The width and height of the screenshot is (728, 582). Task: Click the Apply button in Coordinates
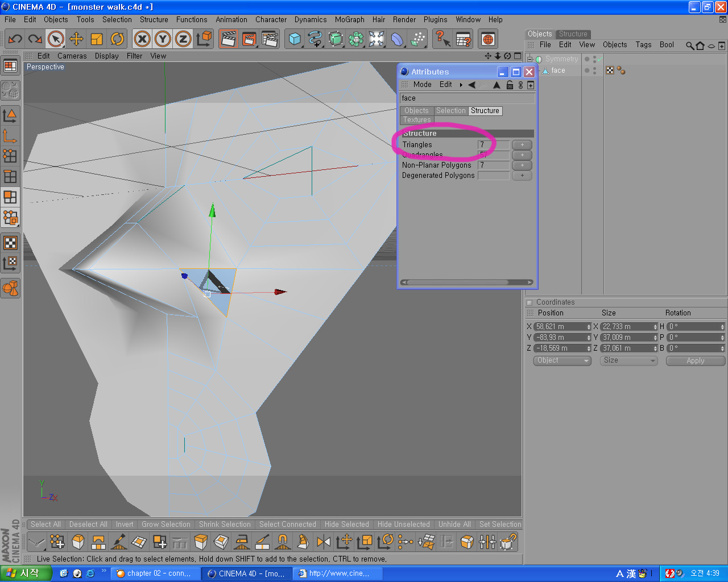pyautogui.click(x=695, y=360)
